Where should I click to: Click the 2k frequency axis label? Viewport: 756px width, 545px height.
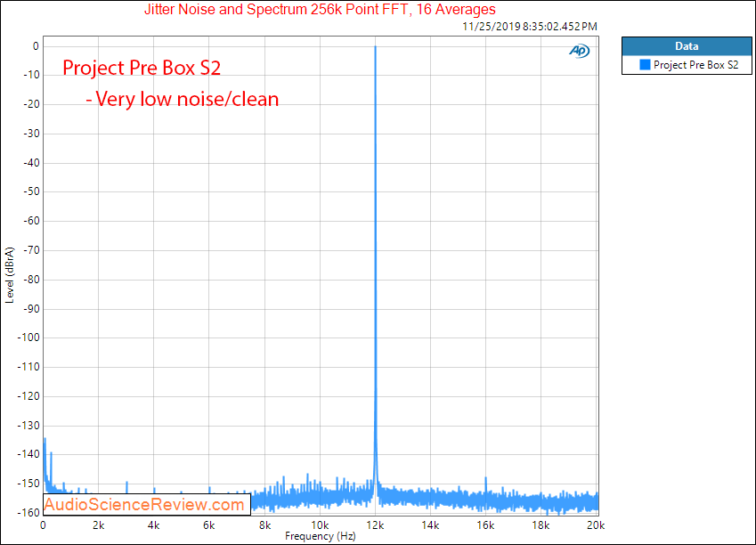coord(98,525)
